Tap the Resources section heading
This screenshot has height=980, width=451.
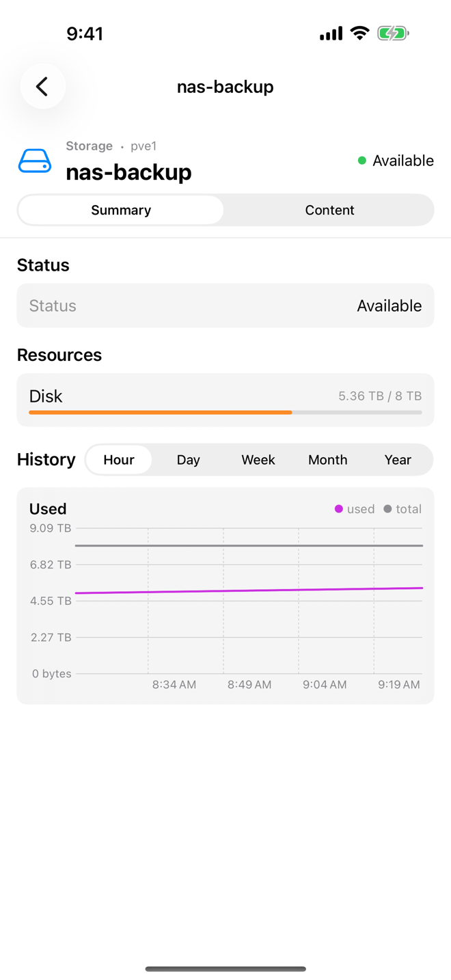point(59,355)
